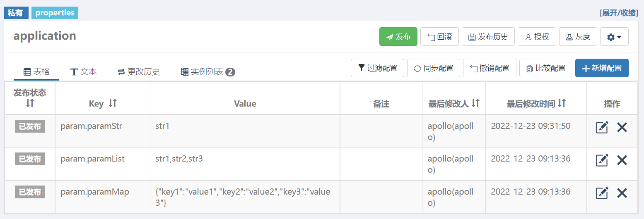
Task: Sort by 发布状态 column arrows
Action: [x=30, y=103]
